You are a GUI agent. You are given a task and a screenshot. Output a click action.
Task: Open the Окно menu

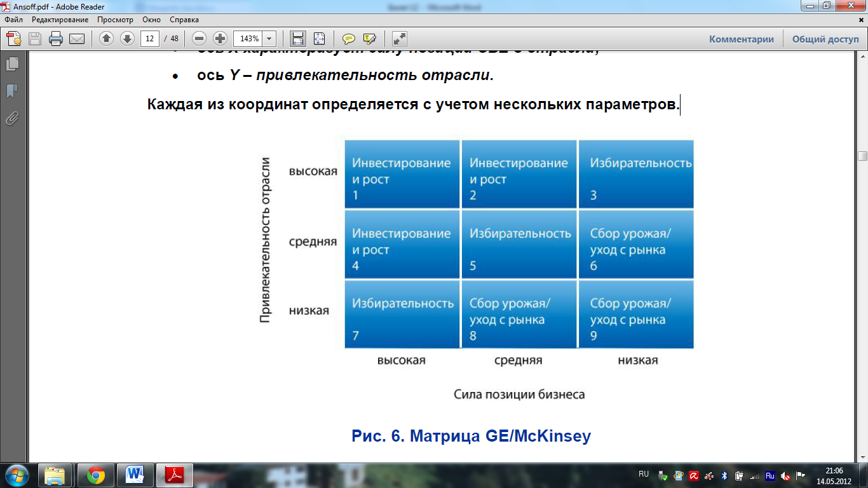tap(151, 20)
